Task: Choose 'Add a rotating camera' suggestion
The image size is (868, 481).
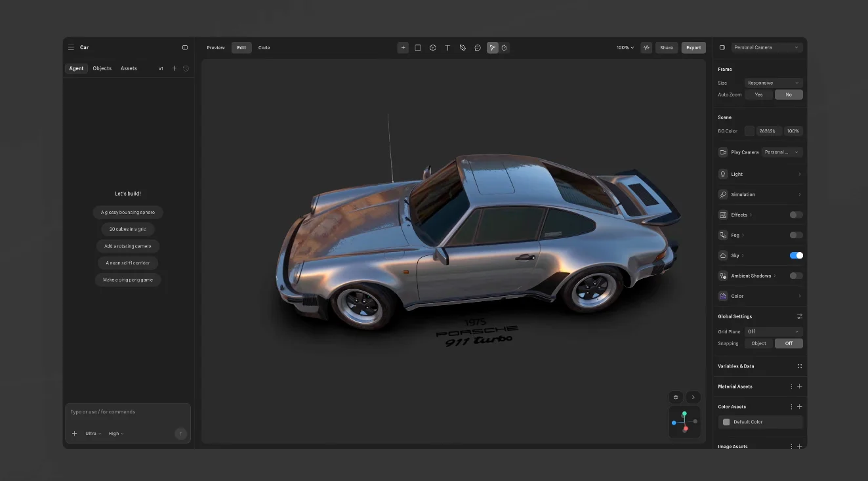Action: (x=128, y=246)
